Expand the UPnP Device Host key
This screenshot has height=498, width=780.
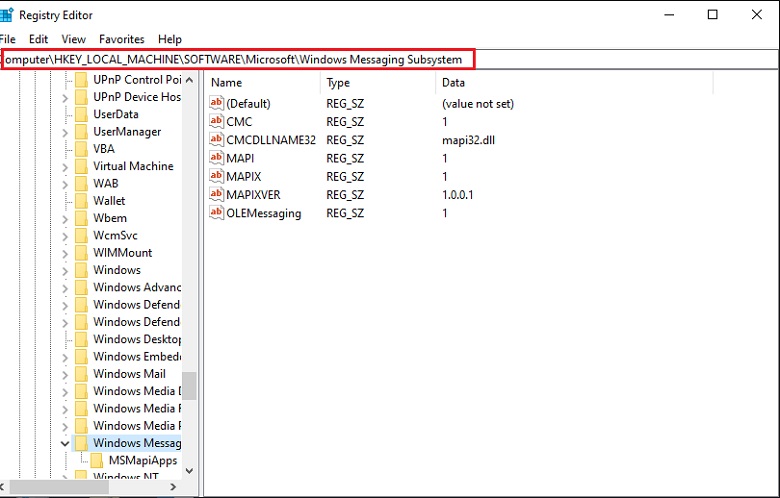point(65,98)
